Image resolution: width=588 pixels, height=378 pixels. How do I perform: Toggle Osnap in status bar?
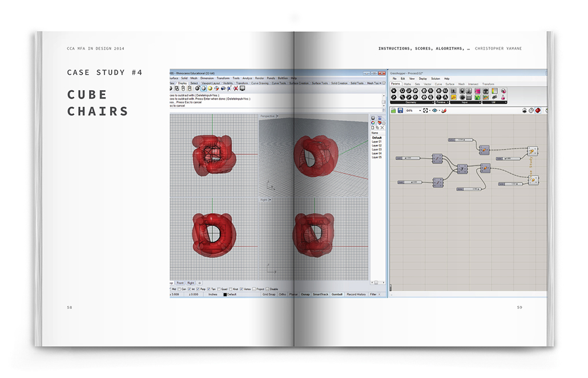(x=305, y=294)
